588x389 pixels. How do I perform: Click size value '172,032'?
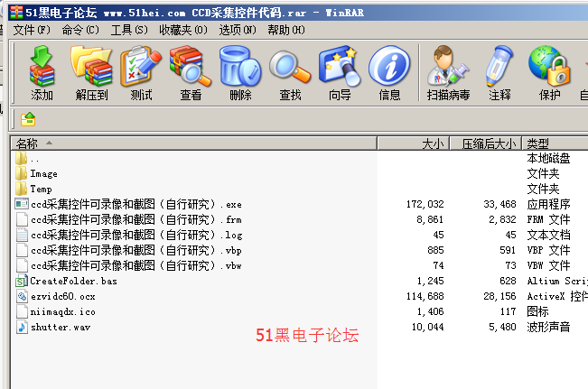click(x=425, y=204)
